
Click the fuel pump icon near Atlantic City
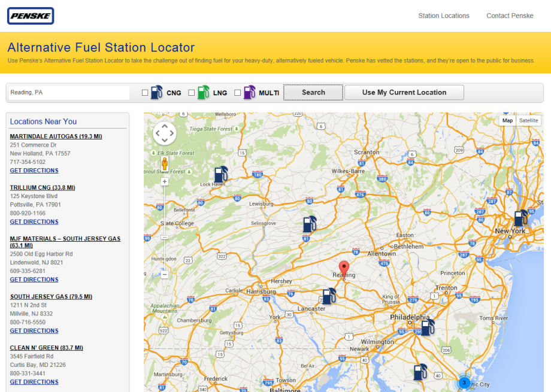(419, 372)
